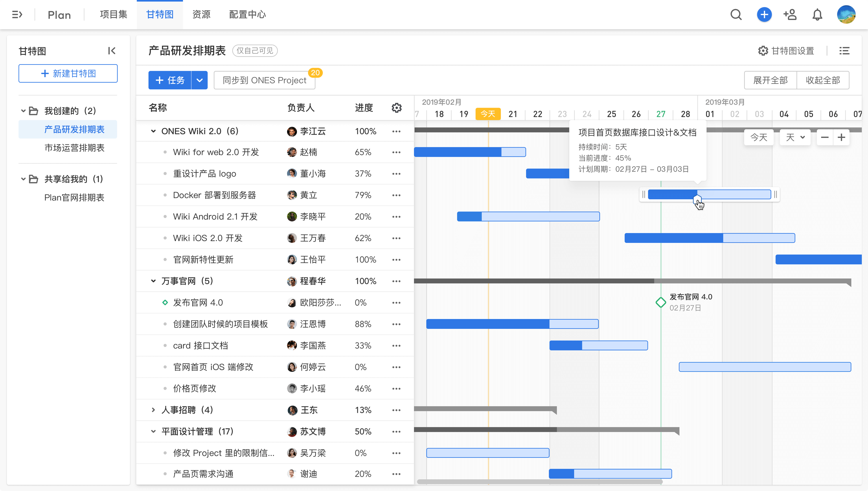Switch to the 资源 tab
The height and width of the screenshot is (491, 868).
(201, 14)
